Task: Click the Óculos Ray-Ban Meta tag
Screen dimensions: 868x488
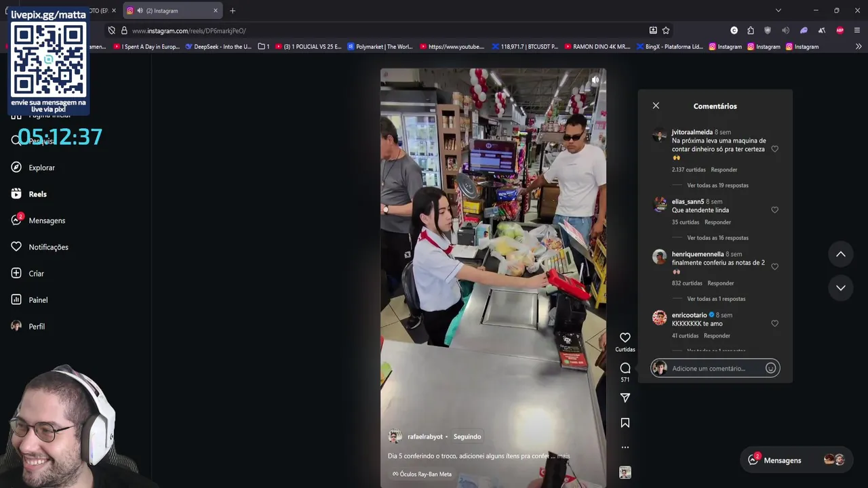Action: pos(422,474)
